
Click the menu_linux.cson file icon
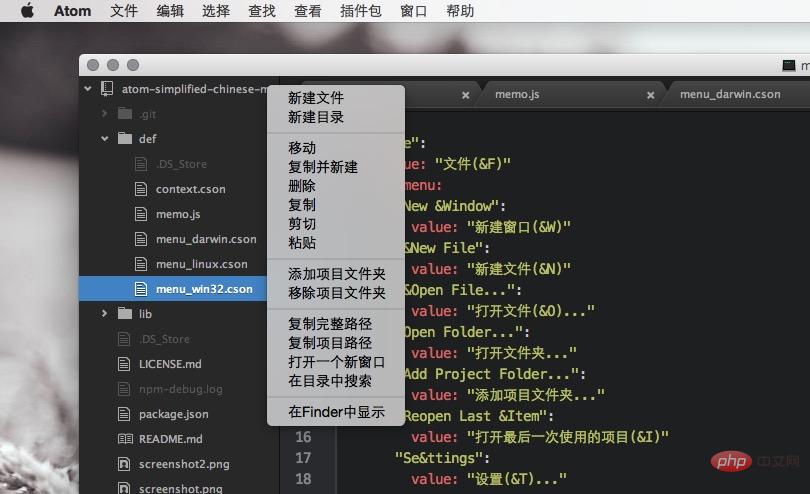141,264
